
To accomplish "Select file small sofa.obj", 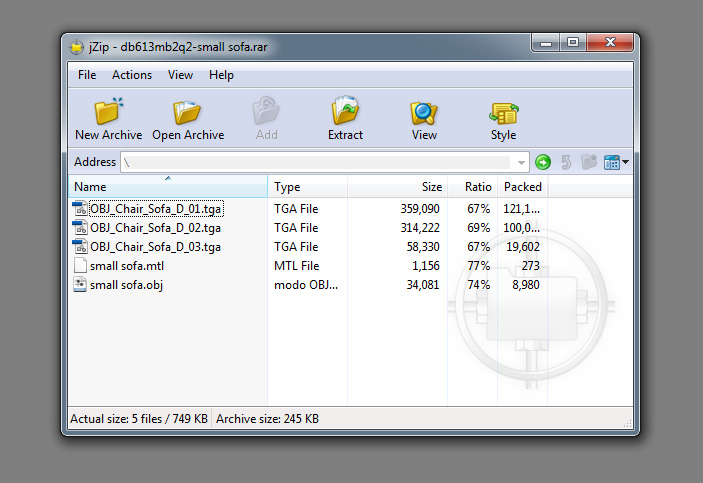I will (x=126, y=285).
